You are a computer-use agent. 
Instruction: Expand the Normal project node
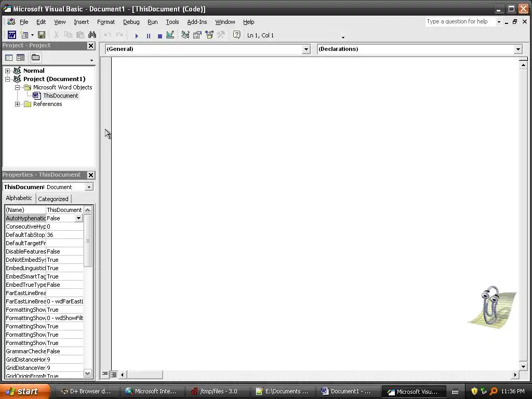(x=7, y=71)
